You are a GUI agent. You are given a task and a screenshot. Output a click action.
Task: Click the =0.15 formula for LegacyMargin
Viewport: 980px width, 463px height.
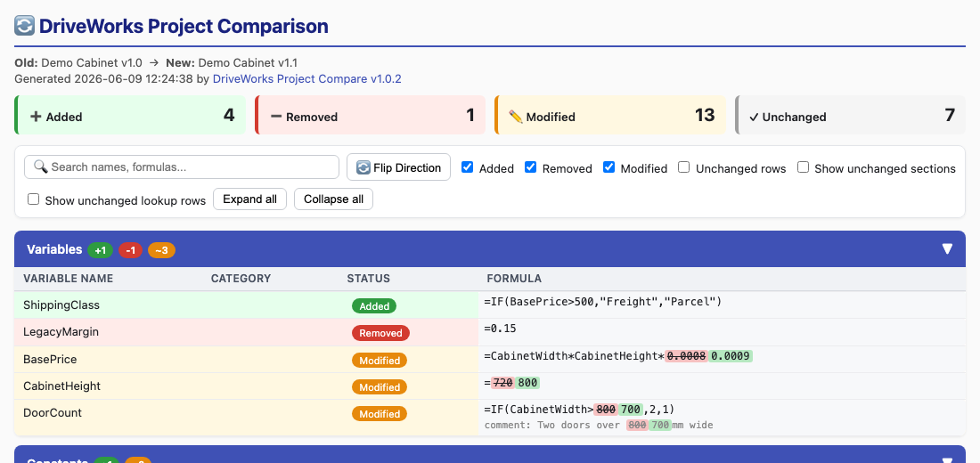500,329
